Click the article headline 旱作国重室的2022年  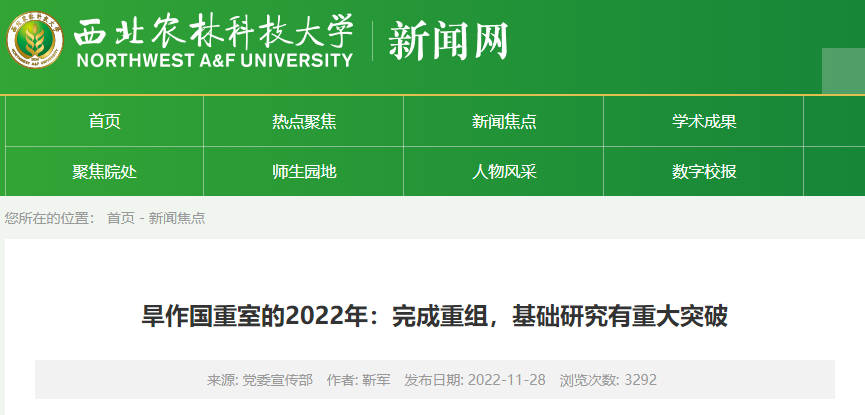coord(434,317)
